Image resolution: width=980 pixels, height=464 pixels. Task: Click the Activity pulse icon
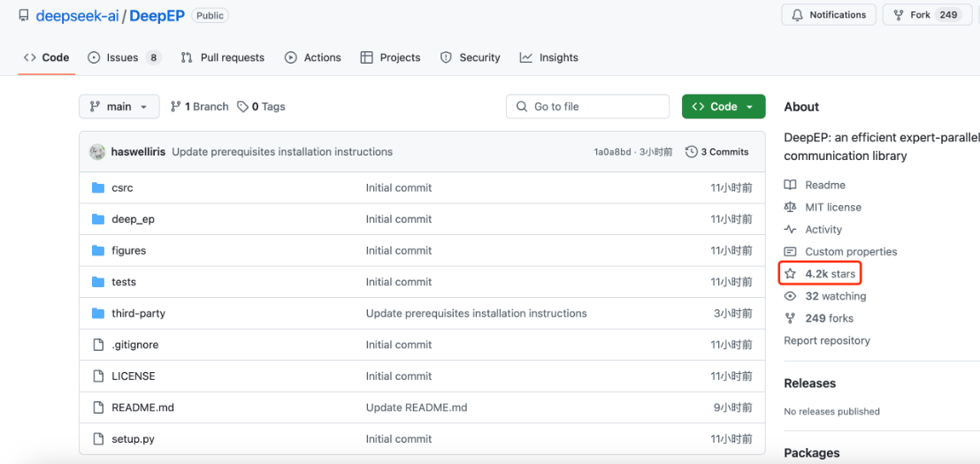click(790, 229)
